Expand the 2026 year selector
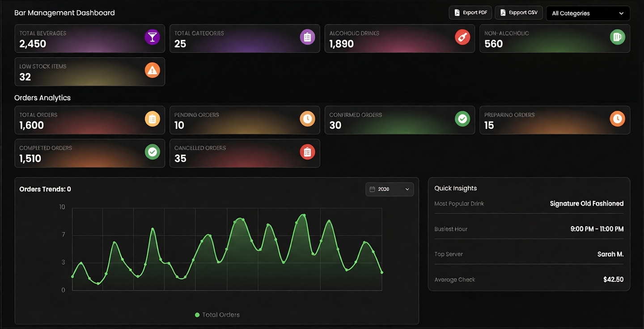 pos(390,189)
